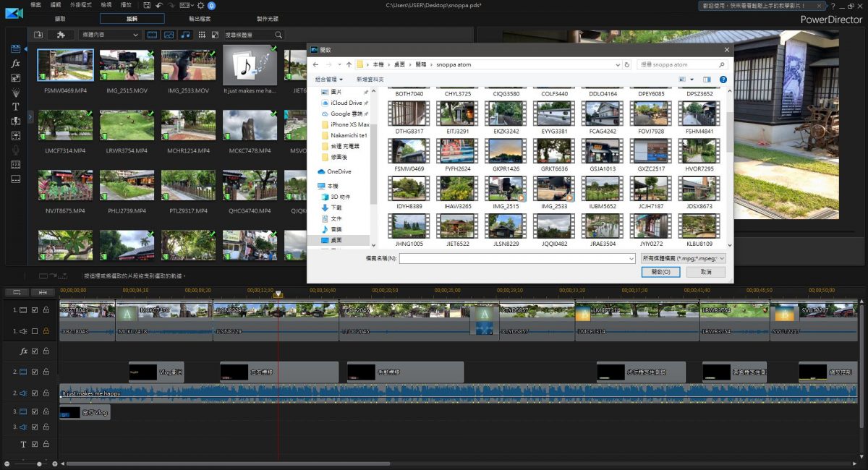Uncheck video track 1 enable checkbox
The height and width of the screenshot is (470, 868).
tap(35, 310)
